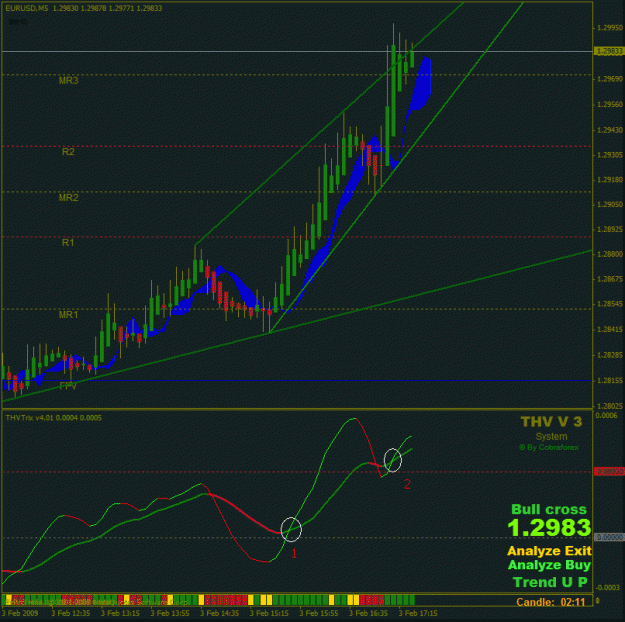Click the time axis label 3 Feb 15:15
Viewport: 625px width, 622px height.
point(269,613)
